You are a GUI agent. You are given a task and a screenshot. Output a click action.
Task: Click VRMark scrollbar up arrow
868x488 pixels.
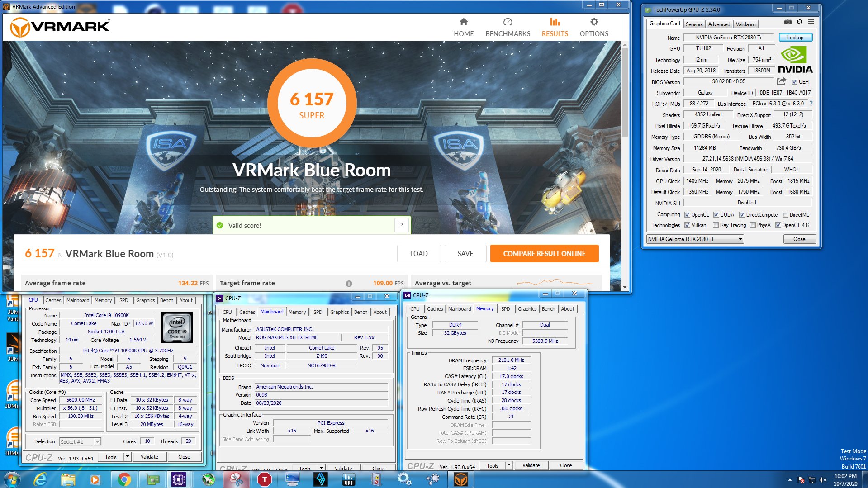click(625, 45)
